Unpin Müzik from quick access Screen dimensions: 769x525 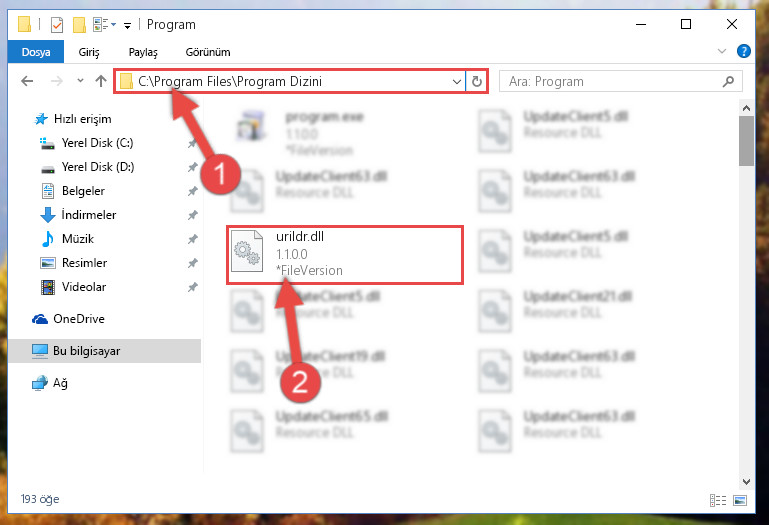pos(193,239)
